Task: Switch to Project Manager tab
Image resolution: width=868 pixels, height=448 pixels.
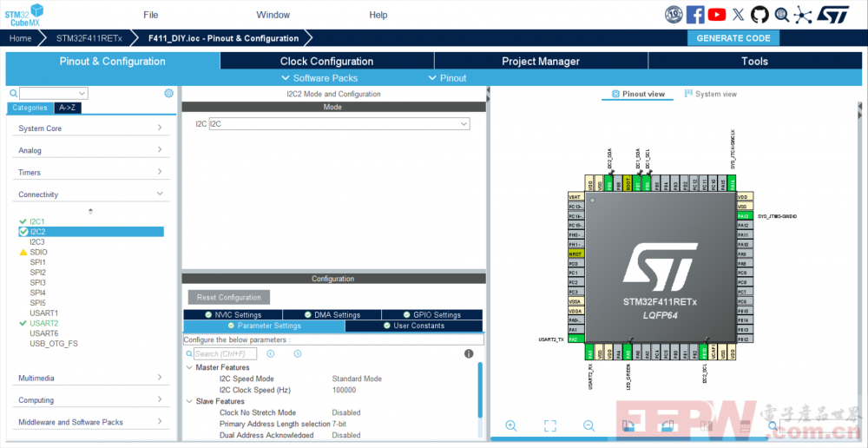Action: pyautogui.click(x=541, y=61)
